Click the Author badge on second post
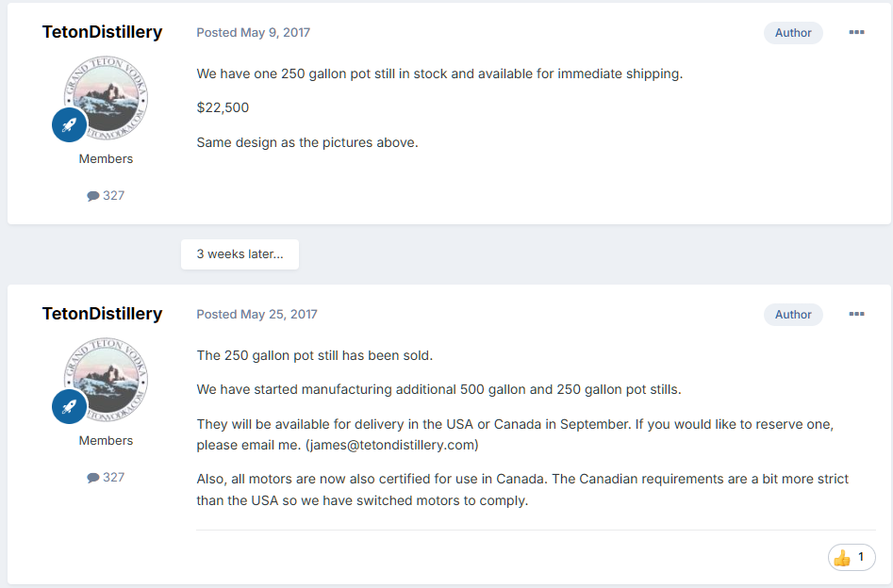This screenshot has height=588, width=893. click(x=793, y=314)
